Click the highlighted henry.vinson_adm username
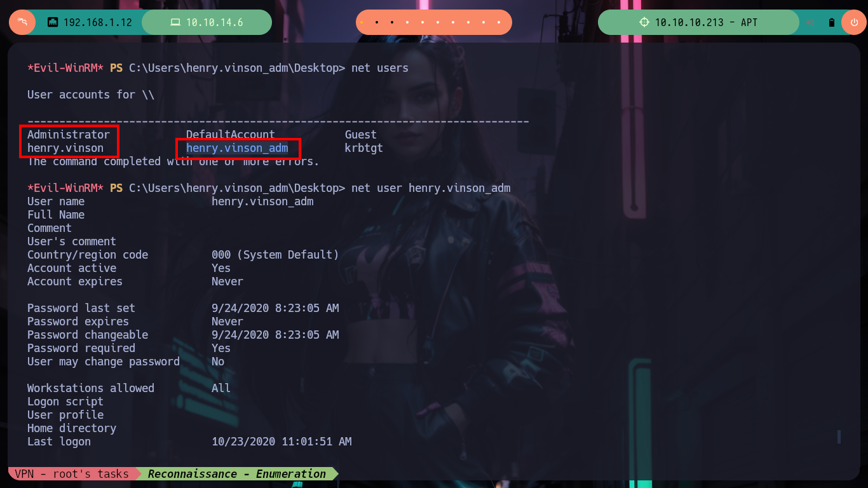 (x=237, y=148)
